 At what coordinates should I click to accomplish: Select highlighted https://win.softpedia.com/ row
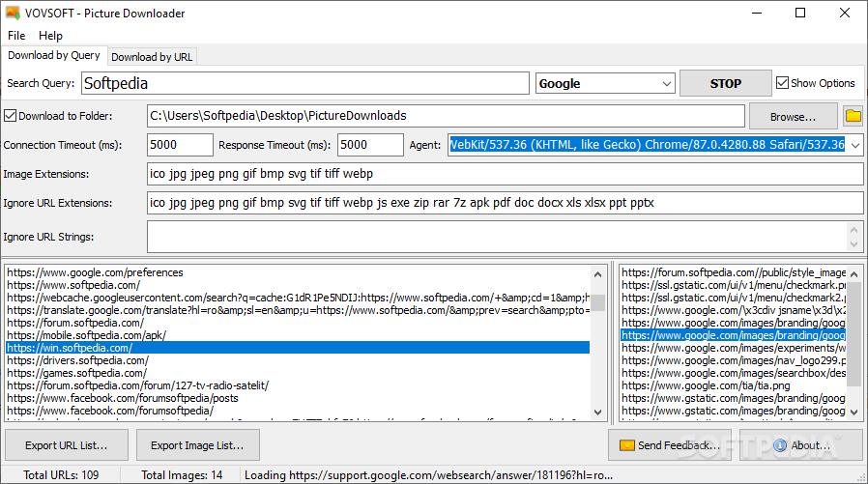pos(298,348)
